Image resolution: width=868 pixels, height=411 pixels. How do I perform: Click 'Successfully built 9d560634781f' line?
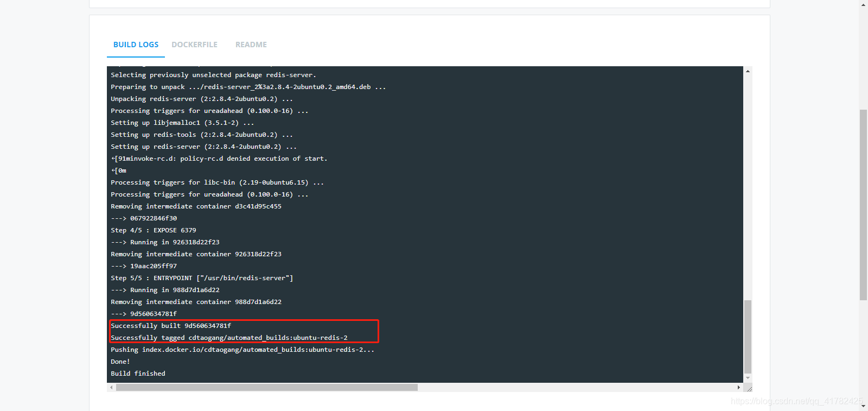171,326
